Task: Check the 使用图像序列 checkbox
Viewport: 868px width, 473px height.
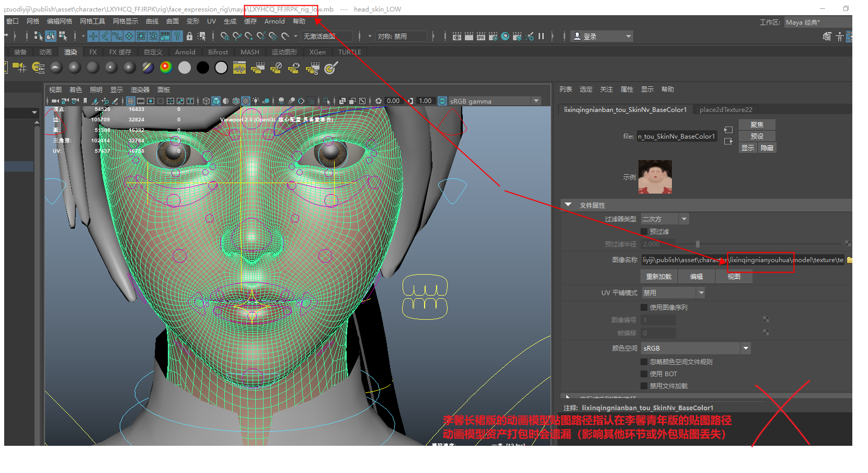Action: click(644, 307)
